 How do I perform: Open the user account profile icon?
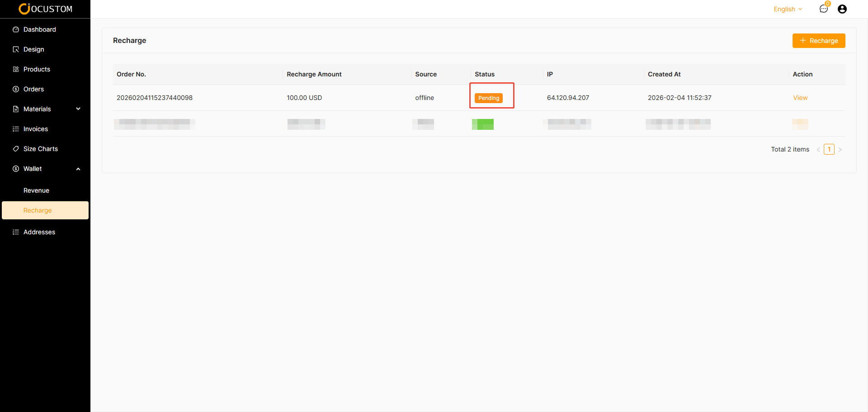(x=842, y=9)
